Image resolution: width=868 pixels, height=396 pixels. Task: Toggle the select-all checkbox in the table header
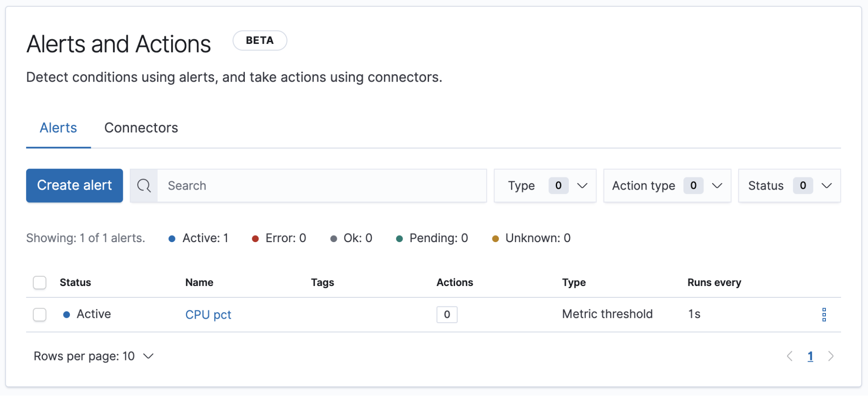point(40,283)
